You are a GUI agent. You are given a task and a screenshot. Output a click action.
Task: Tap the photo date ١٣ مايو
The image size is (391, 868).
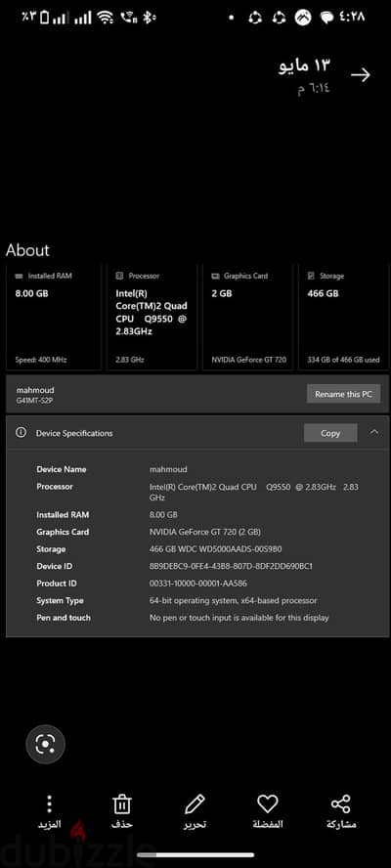[x=303, y=65]
